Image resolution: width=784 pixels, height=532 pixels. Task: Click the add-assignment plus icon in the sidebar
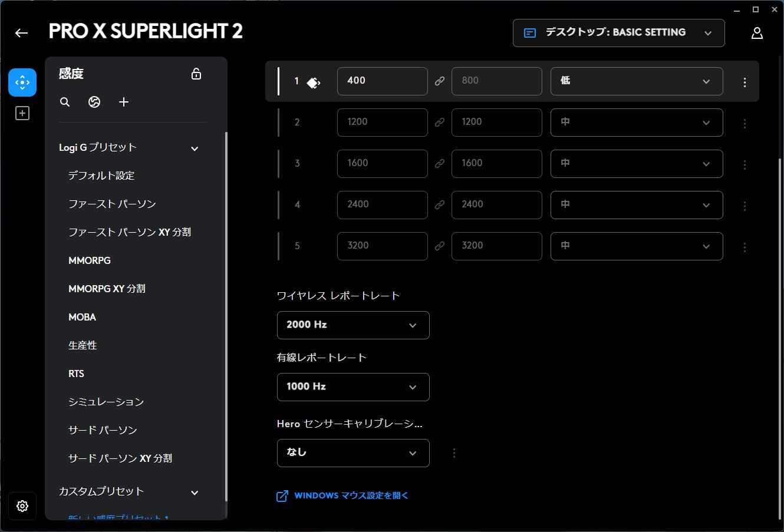tap(22, 113)
